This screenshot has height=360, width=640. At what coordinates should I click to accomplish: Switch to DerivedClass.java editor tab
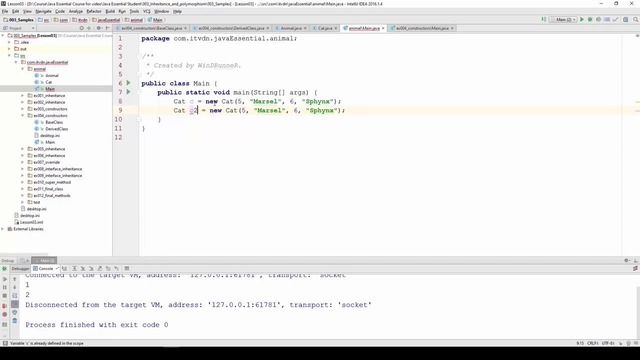[x=231, y=28]
